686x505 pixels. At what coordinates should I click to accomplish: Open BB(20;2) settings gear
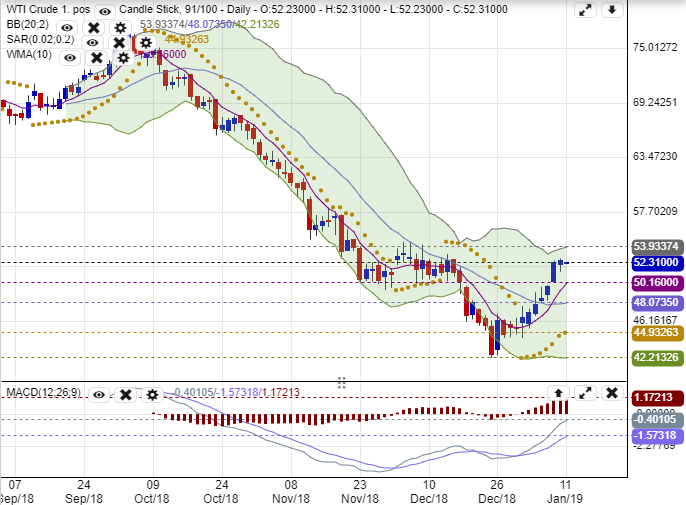[x=120, y=28]
